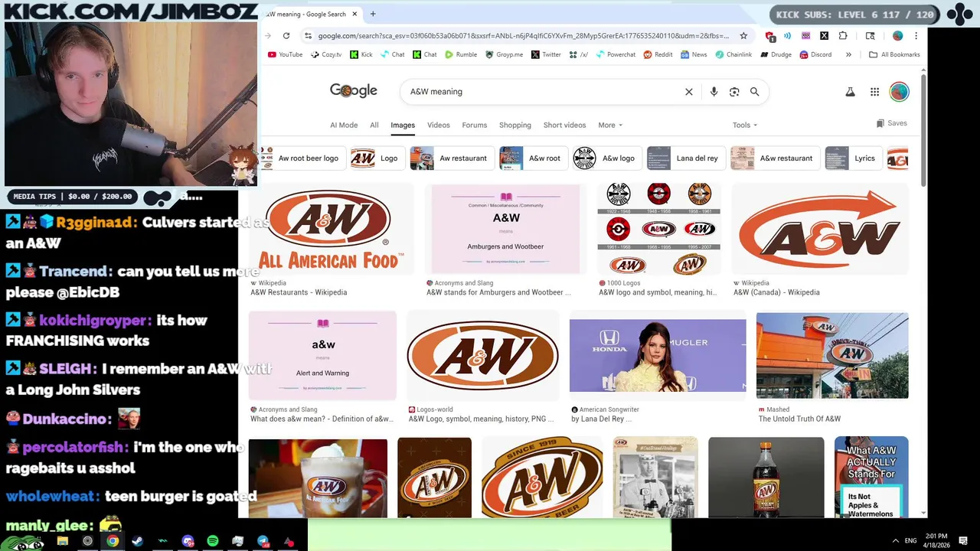
Task: Clear the search box with the X
Action: pyautogui.click(x=689, y=92)
